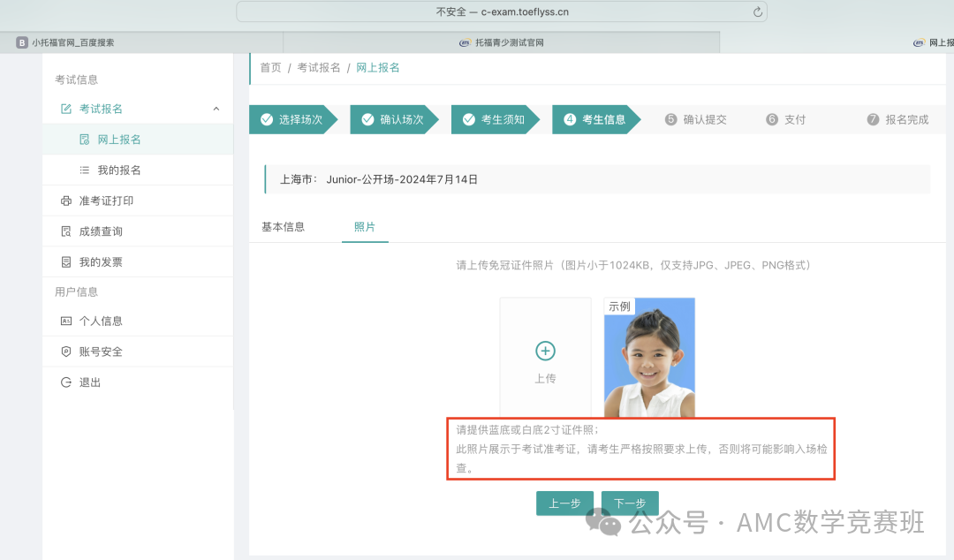Reload page using browser refresh icon
This screenshot has height=560, width=954.
757,11
